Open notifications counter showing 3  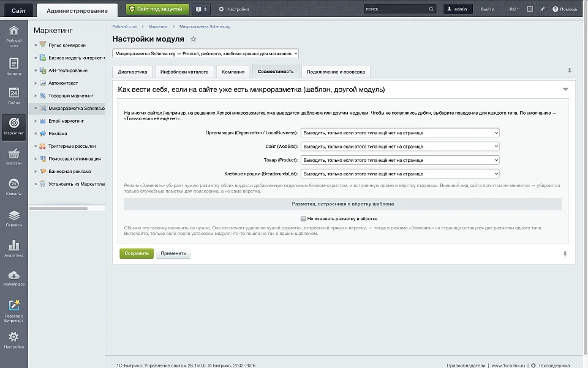[x=202, y=9]
